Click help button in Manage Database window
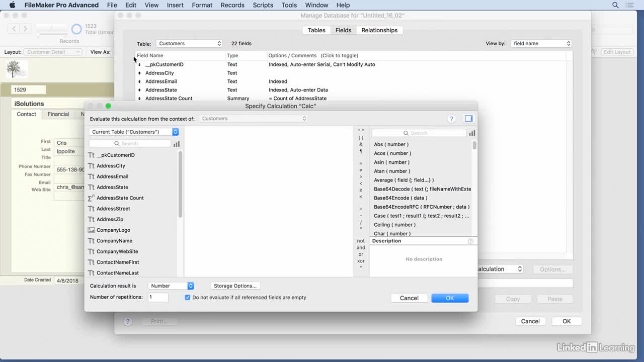This screenshot has height=362, width=644. 128,321
